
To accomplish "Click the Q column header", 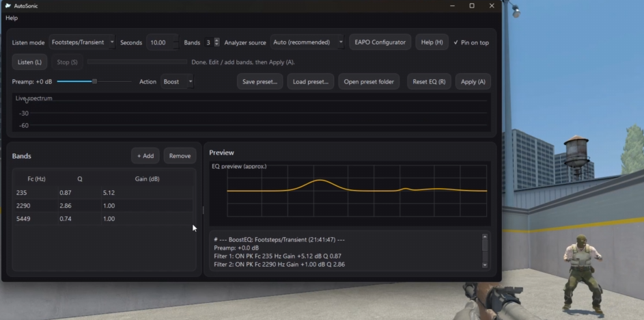I will tap(80, 179).
